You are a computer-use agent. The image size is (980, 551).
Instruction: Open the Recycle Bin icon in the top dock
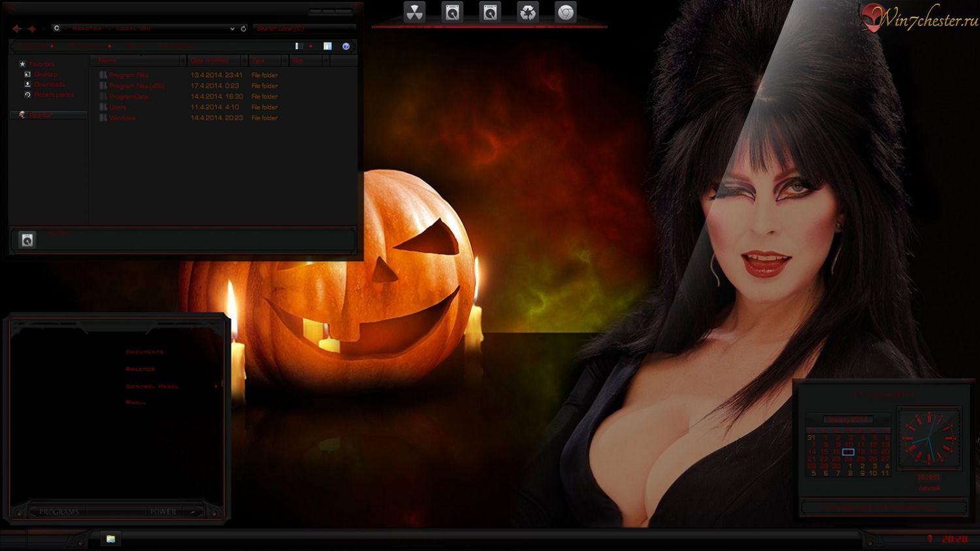coord(528,12)
